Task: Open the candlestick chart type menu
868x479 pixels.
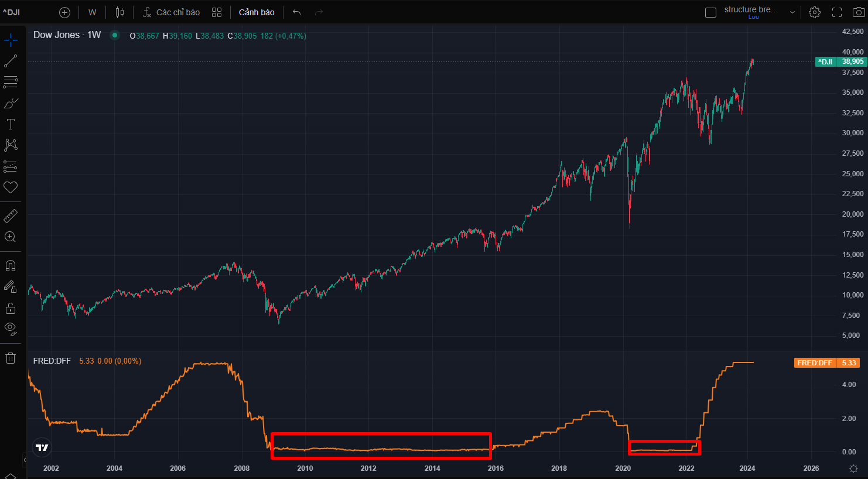Action: [x=119, y=12]
